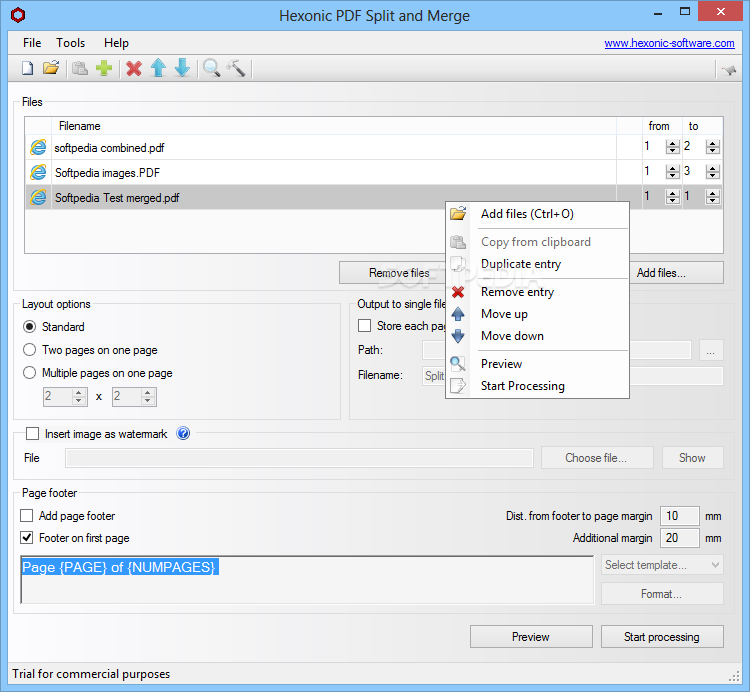750x692 pixels.
Task: Choose Start Processing from context menu
Action: pos(538,385)
